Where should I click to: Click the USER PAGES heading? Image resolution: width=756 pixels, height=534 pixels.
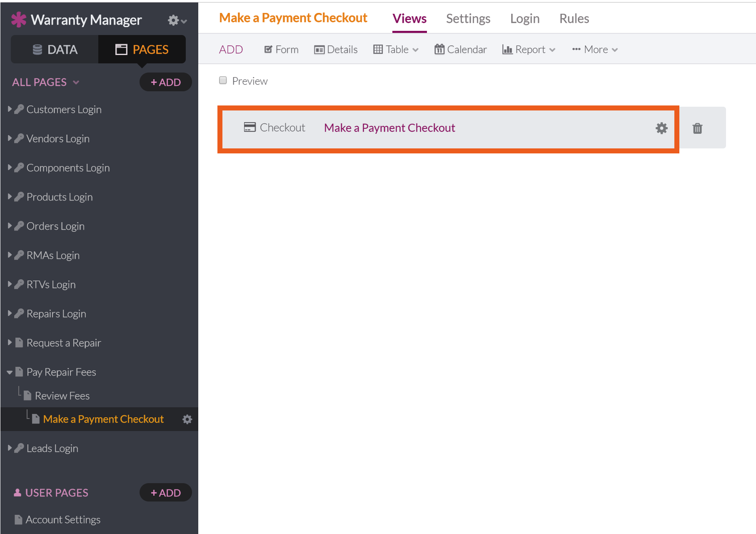pyautogui.click(x=57, y=493)
